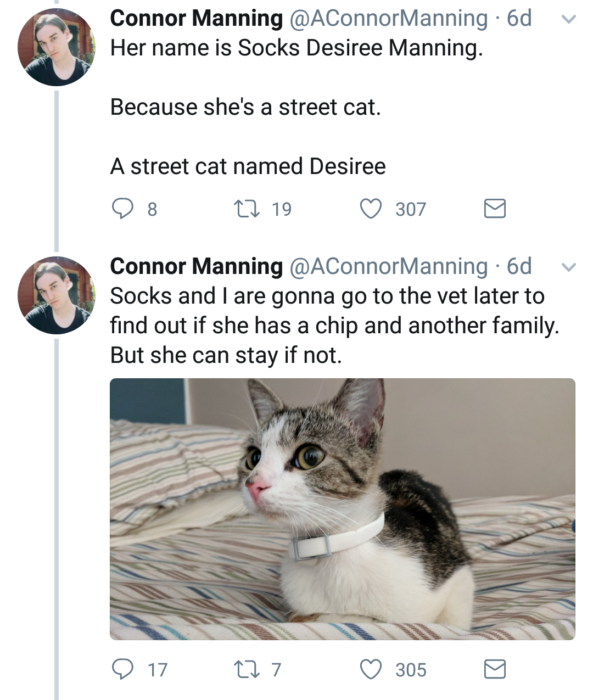Open profile picture on second tweet

[56, 295]
